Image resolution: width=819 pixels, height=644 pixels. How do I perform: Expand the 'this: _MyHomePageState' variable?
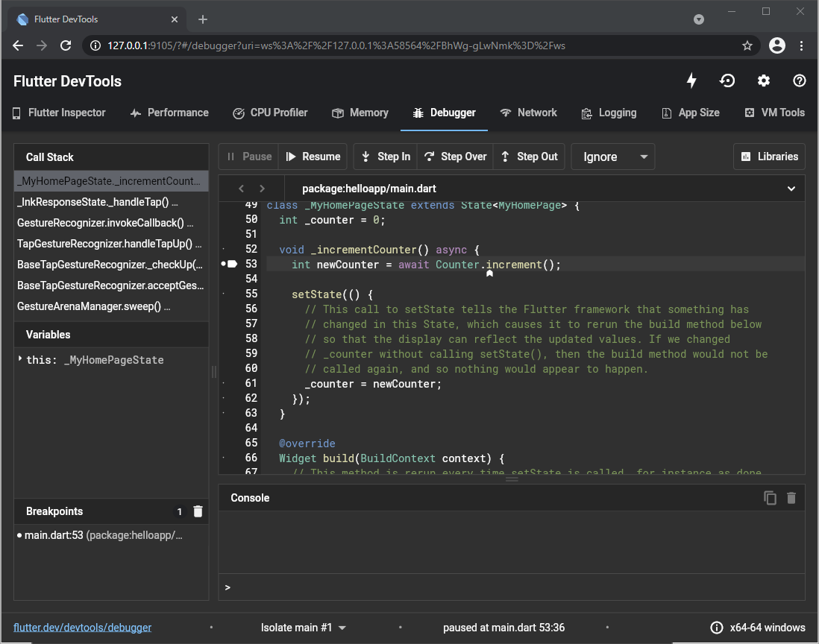click(x=20, y=359)
